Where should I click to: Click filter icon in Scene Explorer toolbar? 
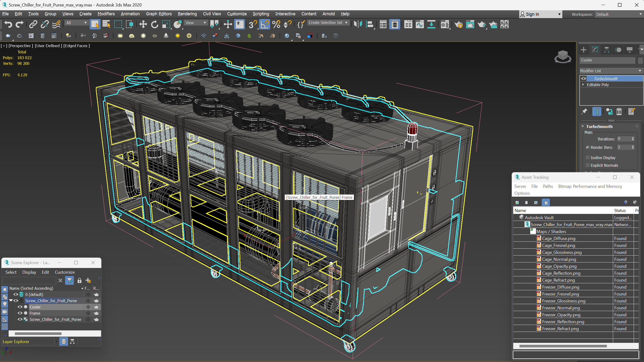coord(69,280)
